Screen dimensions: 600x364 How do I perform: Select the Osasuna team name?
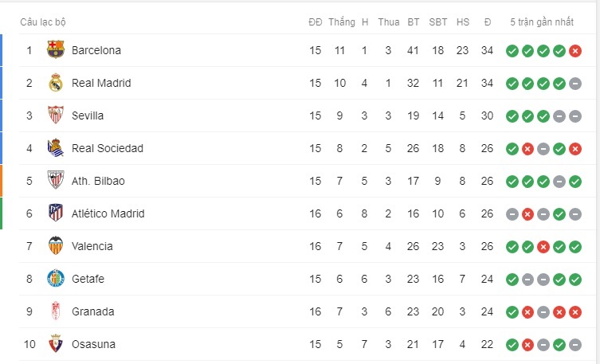point(93,344)
